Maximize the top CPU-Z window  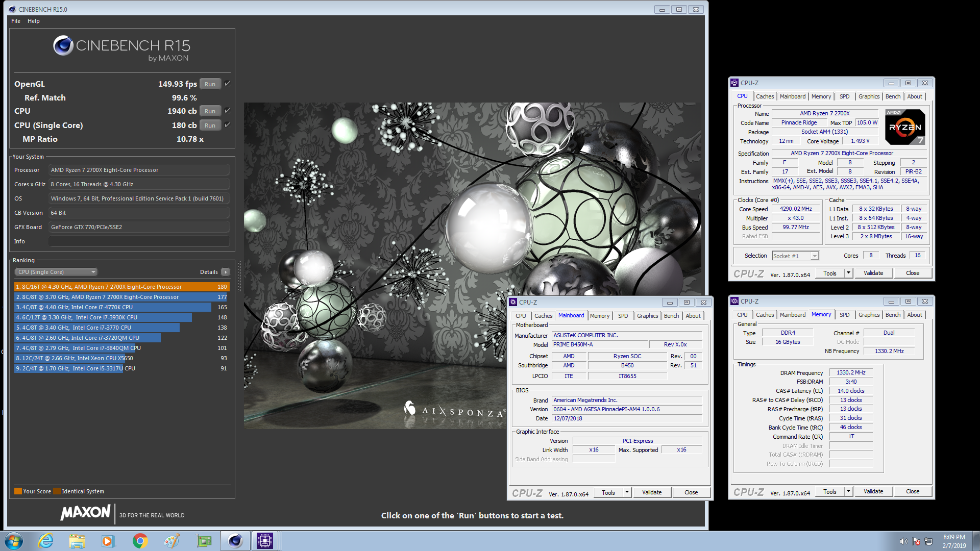point(908,83)
